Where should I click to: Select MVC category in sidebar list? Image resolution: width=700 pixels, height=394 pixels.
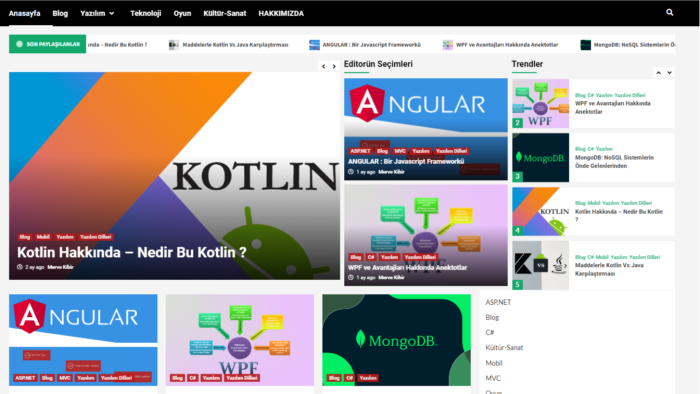click(493, 378)
